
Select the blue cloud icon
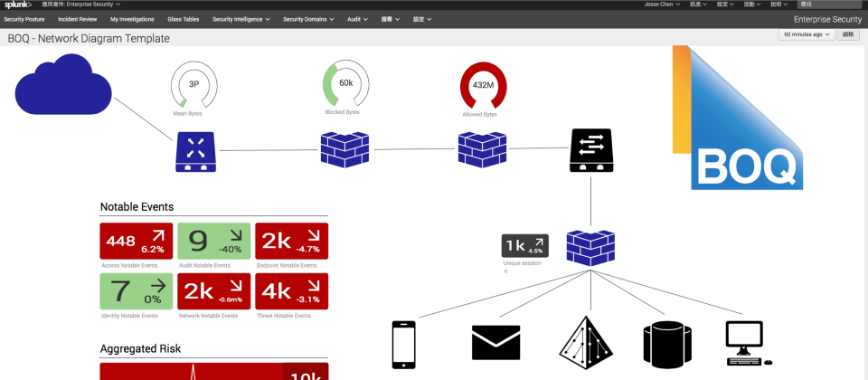[63, 83]
